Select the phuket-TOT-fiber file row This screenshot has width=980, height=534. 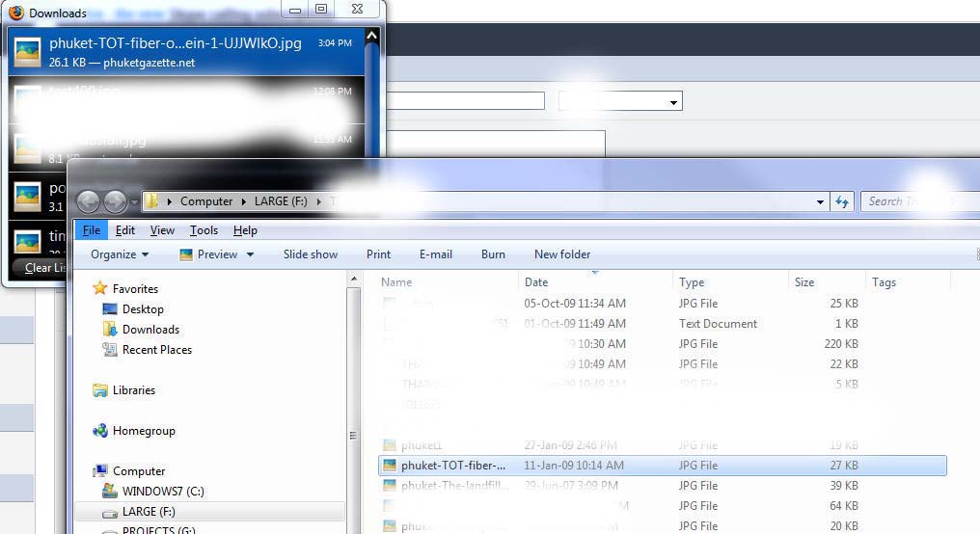tap(663, 466)
